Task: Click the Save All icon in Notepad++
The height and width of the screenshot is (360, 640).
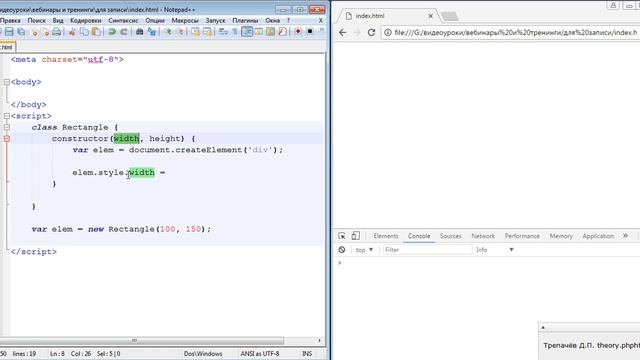Action: click(21, 32)
